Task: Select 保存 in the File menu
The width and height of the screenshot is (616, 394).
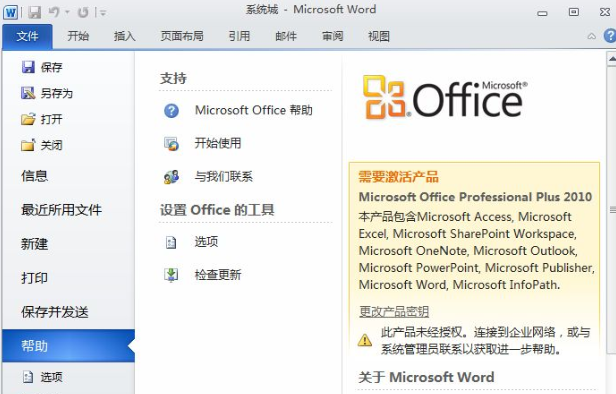Action: point(42,67)
